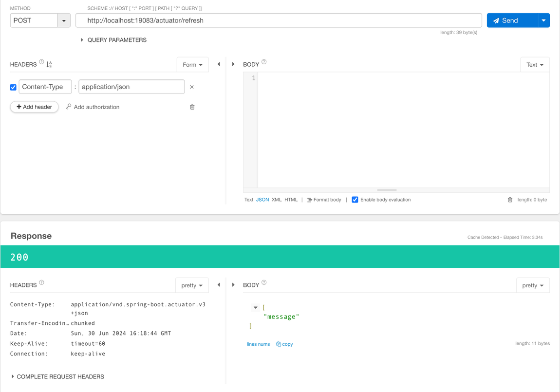Click the chunked Transfer-Encoding value
This screenshot has width=560, height=392.
pos(83,323)
